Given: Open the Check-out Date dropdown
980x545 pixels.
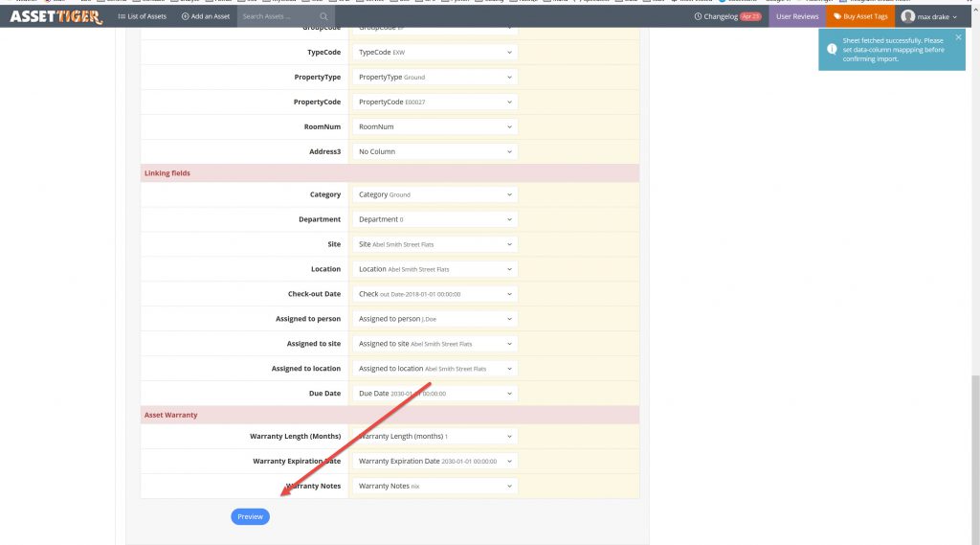Looking at the screenshot, I should pyautogui.click(x=434, y=294).
